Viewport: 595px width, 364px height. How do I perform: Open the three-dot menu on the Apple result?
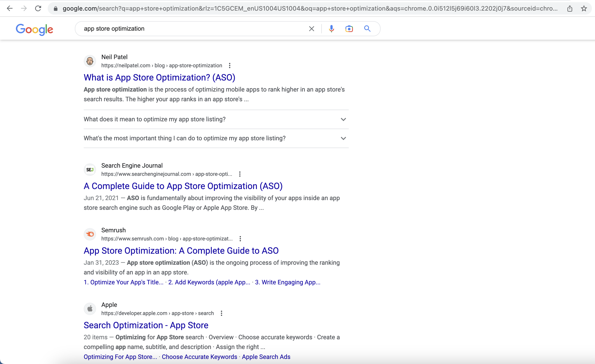click(x=222, y=313)
